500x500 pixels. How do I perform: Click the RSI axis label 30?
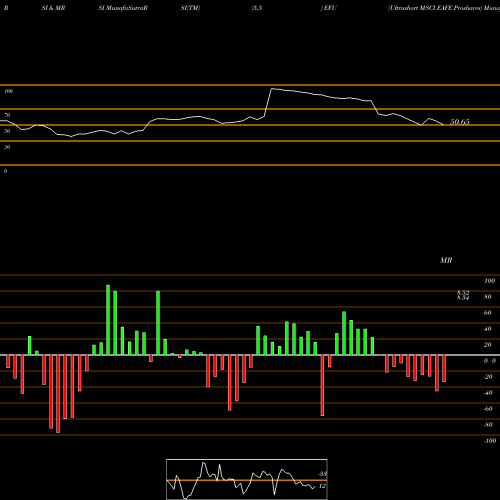[7, 147]
